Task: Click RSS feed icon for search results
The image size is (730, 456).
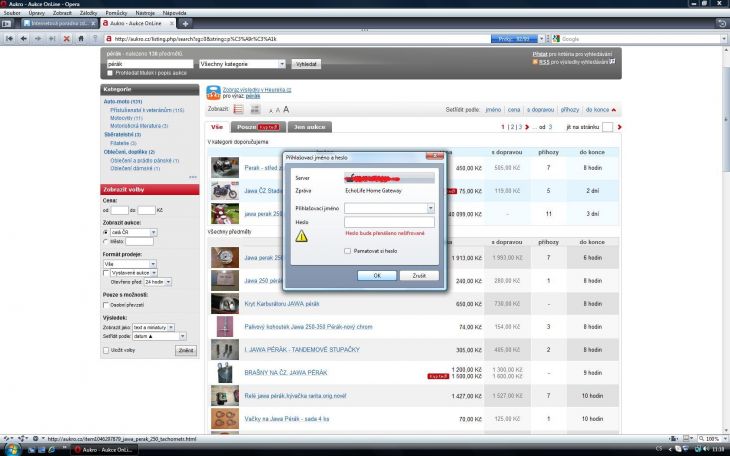Action: [535, 61]
